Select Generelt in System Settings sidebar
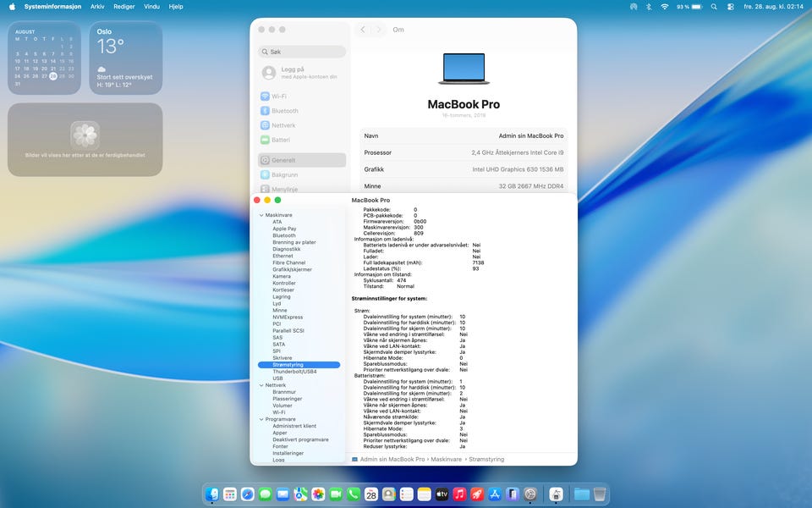 point(302,160)
